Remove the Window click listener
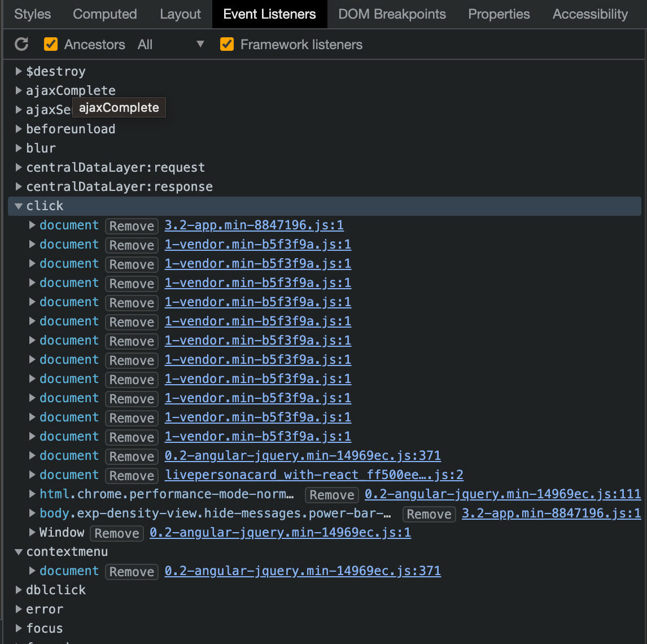 tap(117, 533)
